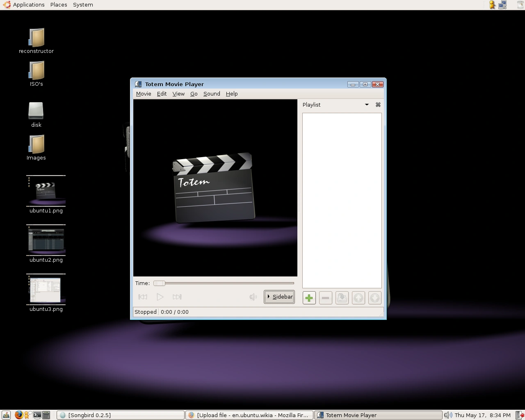Viewport: 525px width, 420px height.
Task: Skip to next track in Totem
Action: click(x=177, y=297)
